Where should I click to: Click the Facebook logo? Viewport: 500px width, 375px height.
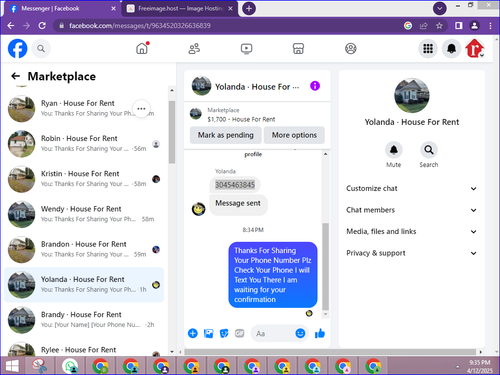coord(18,49)
